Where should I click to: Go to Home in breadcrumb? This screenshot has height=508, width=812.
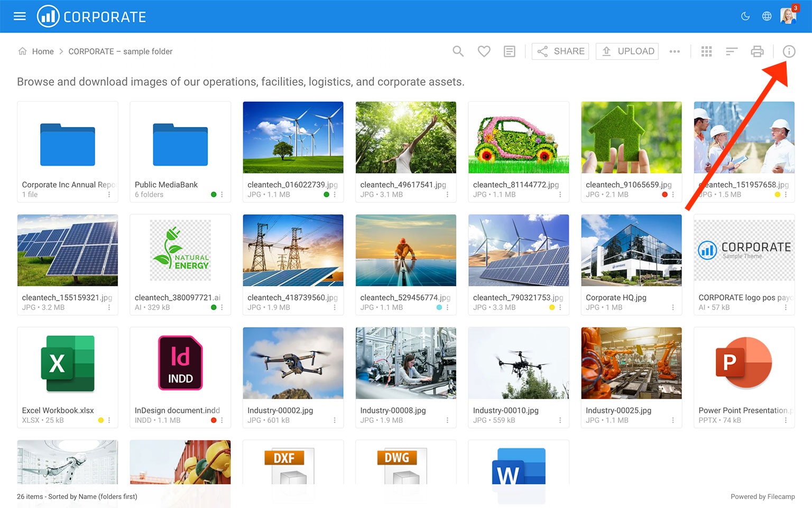coord(43,51)
